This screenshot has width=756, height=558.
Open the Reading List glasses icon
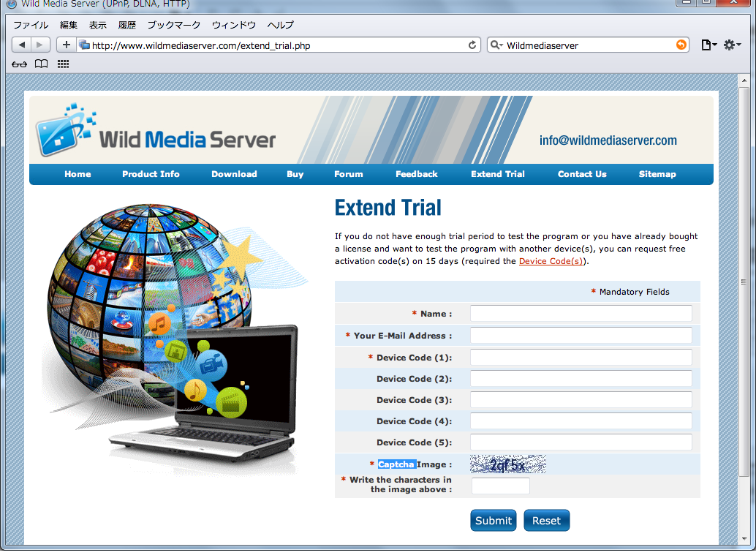tap(19, 64)
